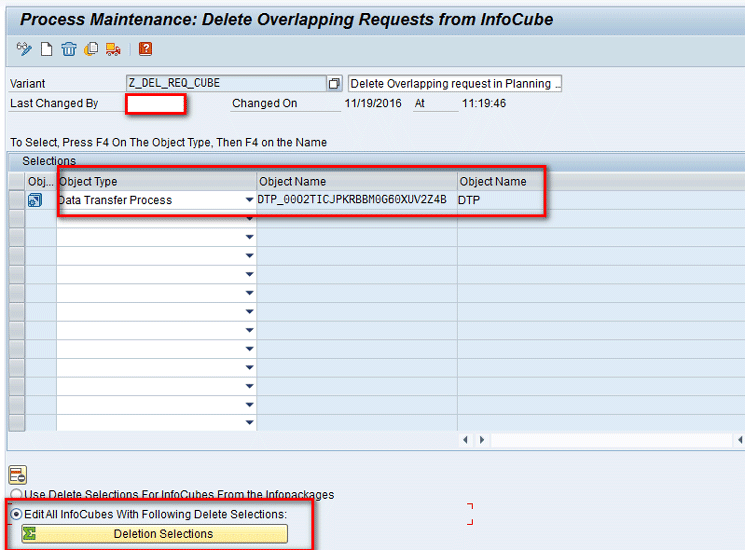
Task: Click the Object Type column header
Action: [155, 181]
